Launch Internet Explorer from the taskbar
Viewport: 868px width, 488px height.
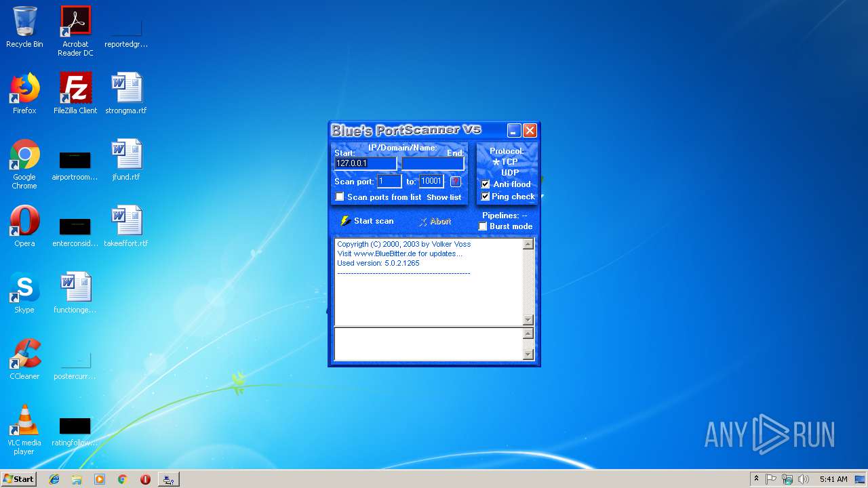click(x=54, y=479)
